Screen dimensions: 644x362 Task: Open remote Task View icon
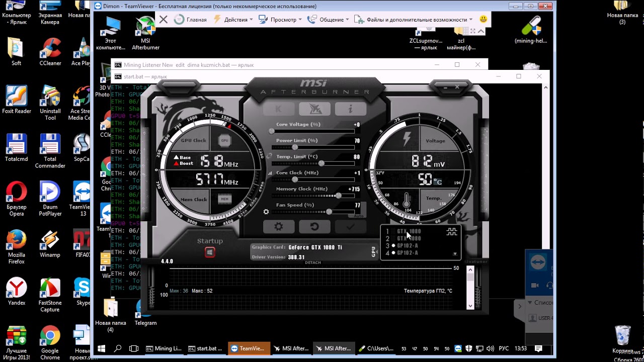(134, 348)
